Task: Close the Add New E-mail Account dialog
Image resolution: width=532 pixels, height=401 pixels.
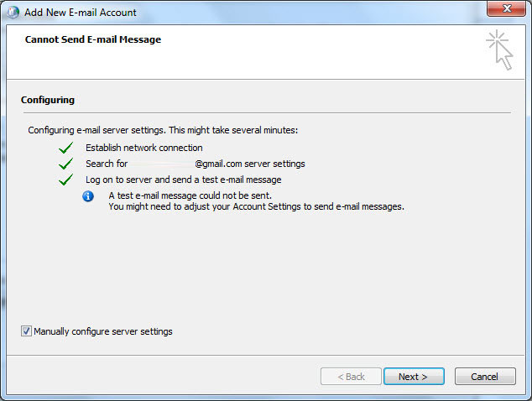Action: tap(503, 12)
